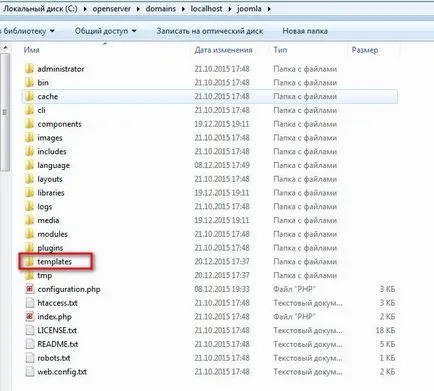Select the web.config.txt file name
This screenshot has height=391, width=434.
click(x=62, y=372)
